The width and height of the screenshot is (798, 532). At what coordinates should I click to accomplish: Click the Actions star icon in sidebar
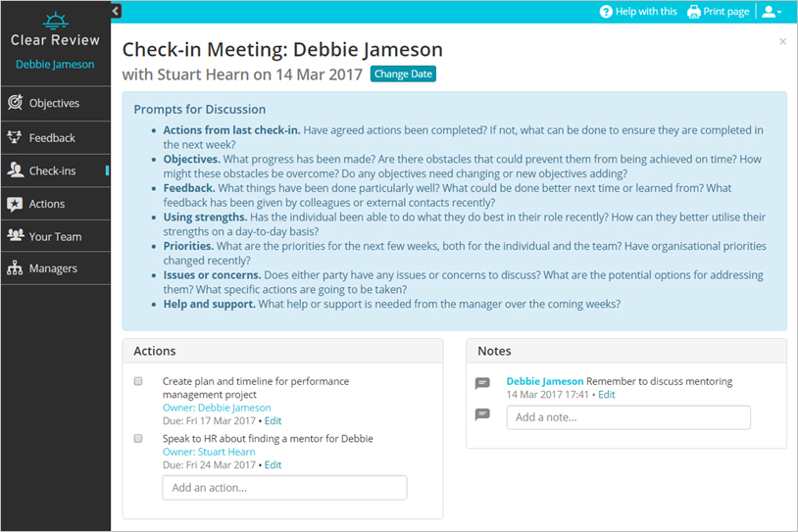tap(15, 204)
